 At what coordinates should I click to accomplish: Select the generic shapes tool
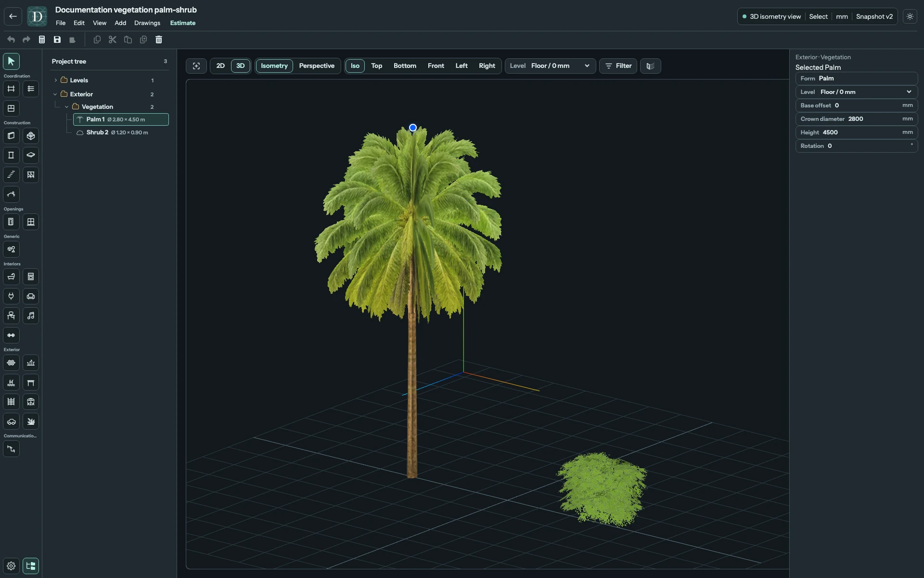click(11, 250)
